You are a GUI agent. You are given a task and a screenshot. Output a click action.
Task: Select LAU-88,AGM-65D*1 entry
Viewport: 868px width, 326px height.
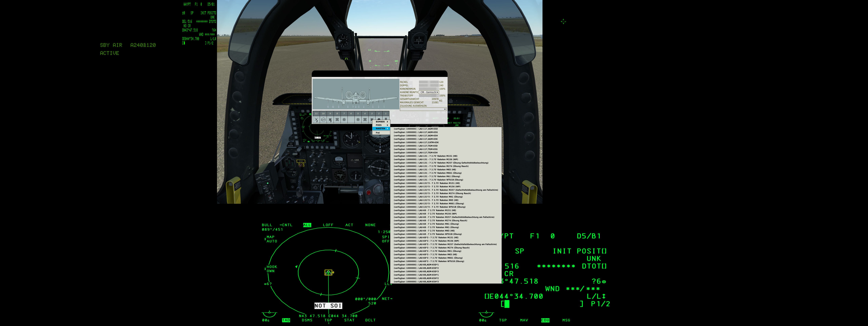pos(446,265)
